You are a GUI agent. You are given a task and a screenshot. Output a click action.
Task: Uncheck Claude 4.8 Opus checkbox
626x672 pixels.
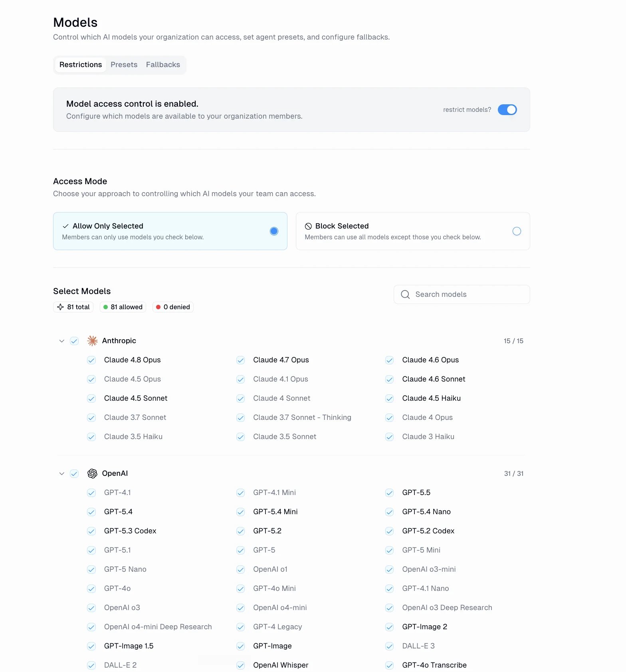(x=91, y=360)
